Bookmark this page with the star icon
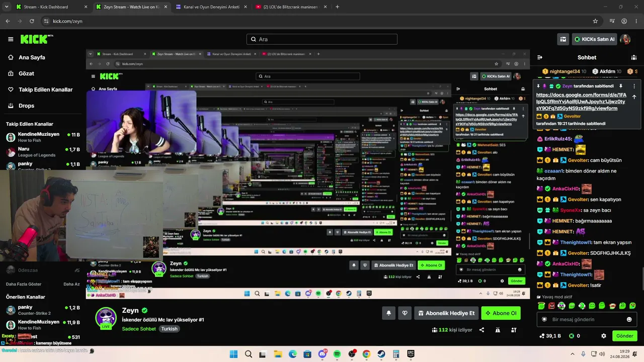This screenshot has height=362, width=644. (595, 21)
